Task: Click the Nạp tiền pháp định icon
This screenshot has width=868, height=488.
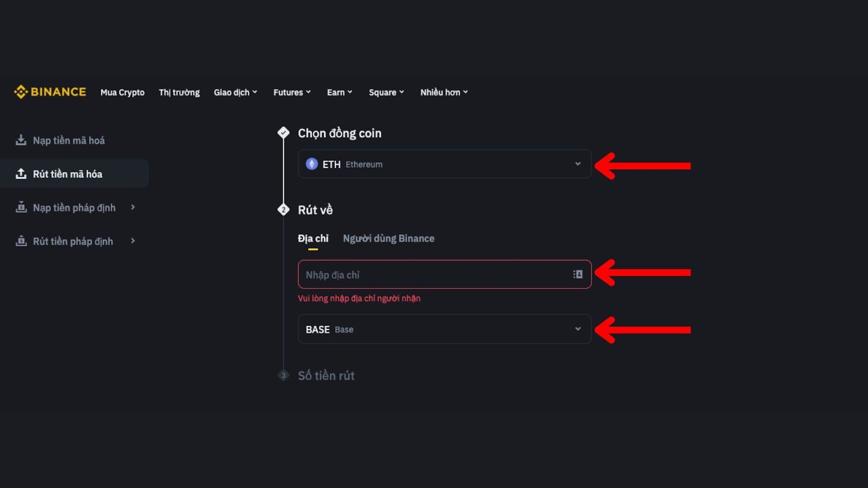Action: coord(21,207)
